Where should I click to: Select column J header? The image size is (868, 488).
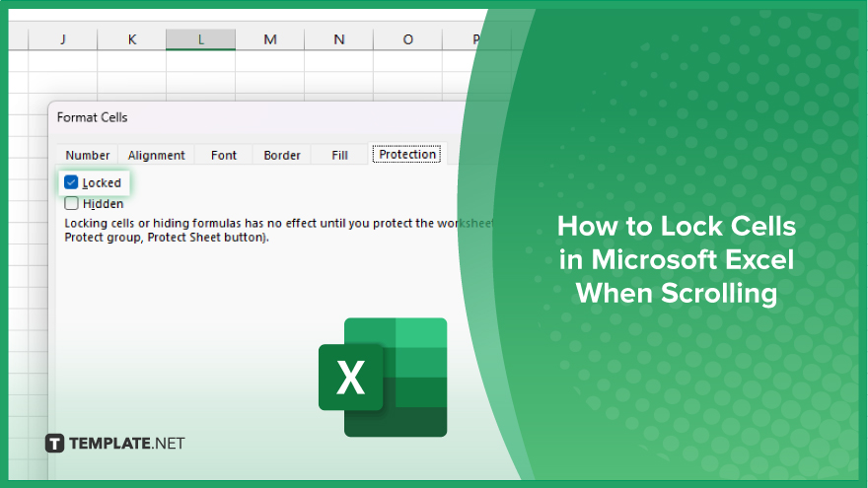point(62,39)
